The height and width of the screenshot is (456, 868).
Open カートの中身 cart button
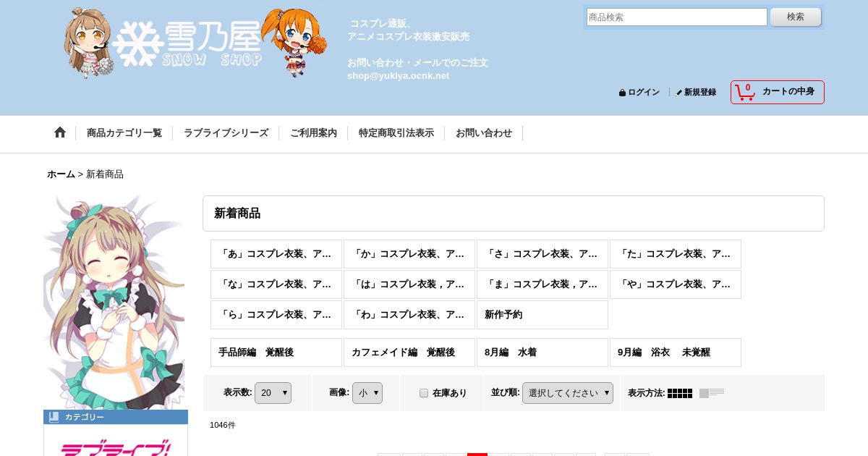[x=778, y=92]
